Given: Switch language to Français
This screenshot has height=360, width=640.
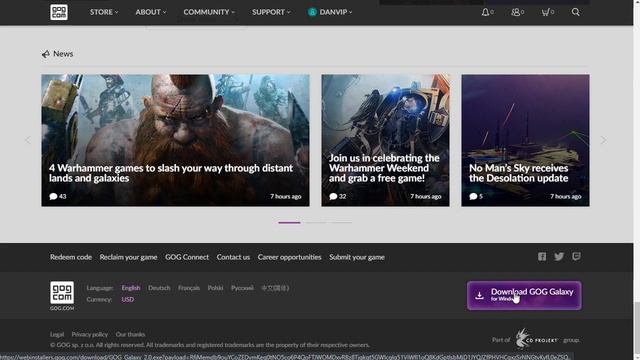Looking at the screenshot, I should click(189, 288).
